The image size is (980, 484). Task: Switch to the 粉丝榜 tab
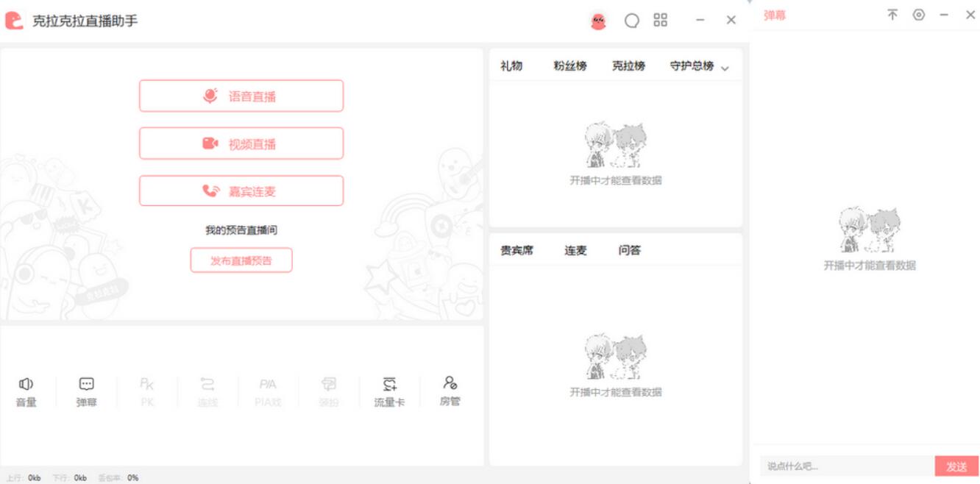point(570,66)
